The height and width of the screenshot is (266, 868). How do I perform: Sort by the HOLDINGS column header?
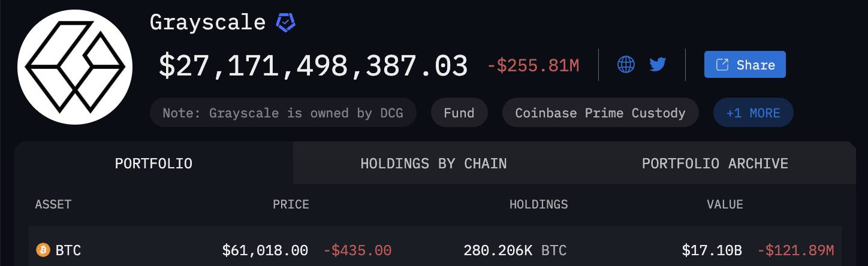point(538,204)
